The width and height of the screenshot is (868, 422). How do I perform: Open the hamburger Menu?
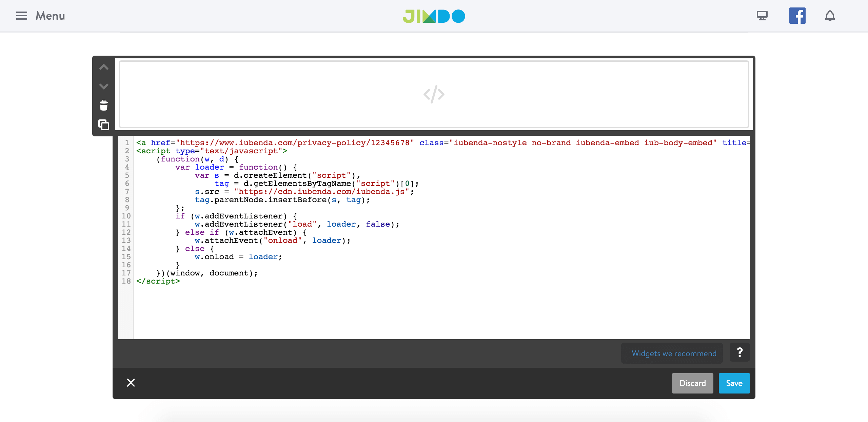click(x=21, y=16)
